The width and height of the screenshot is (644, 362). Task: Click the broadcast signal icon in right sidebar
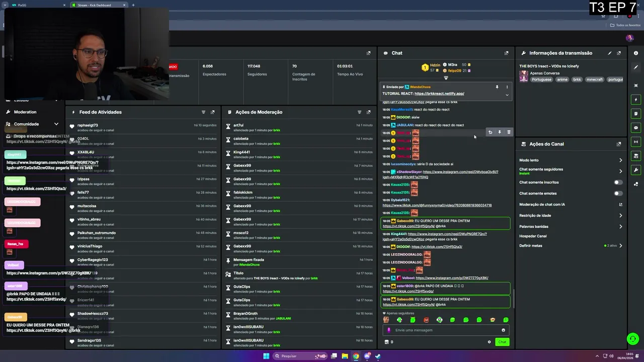click(x=636, y=142)
